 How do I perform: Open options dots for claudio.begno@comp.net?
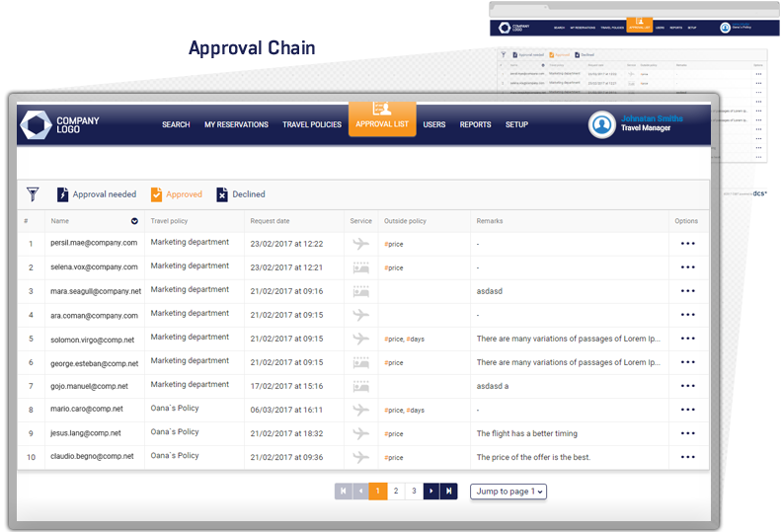point(687,457)
